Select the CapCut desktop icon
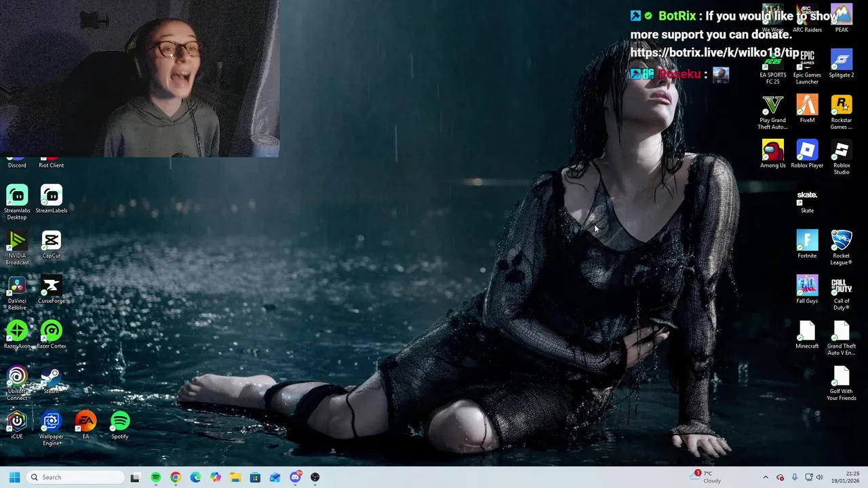The height and width of the screenshot is (488, 868). [52, 245]
